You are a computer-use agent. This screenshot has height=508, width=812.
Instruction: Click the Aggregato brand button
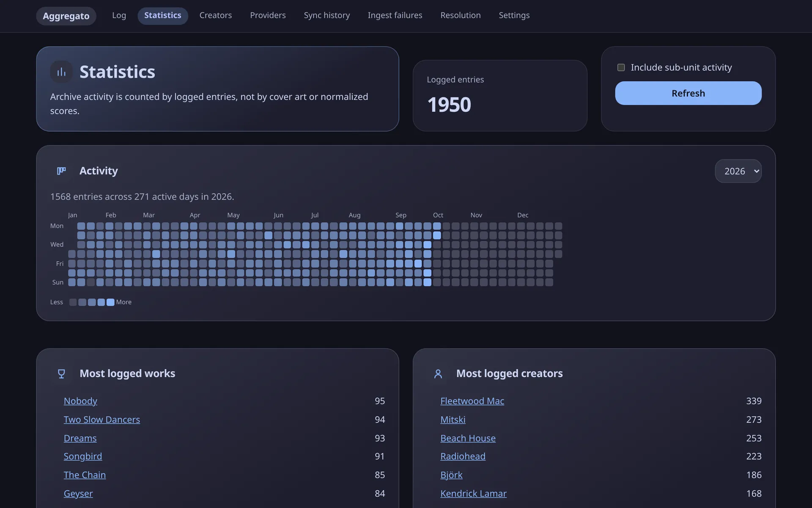66,16
